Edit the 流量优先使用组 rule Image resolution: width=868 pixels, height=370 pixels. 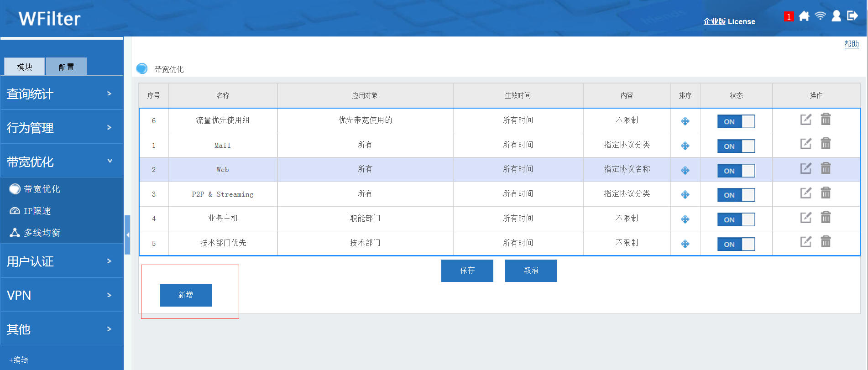click(806, 120)
